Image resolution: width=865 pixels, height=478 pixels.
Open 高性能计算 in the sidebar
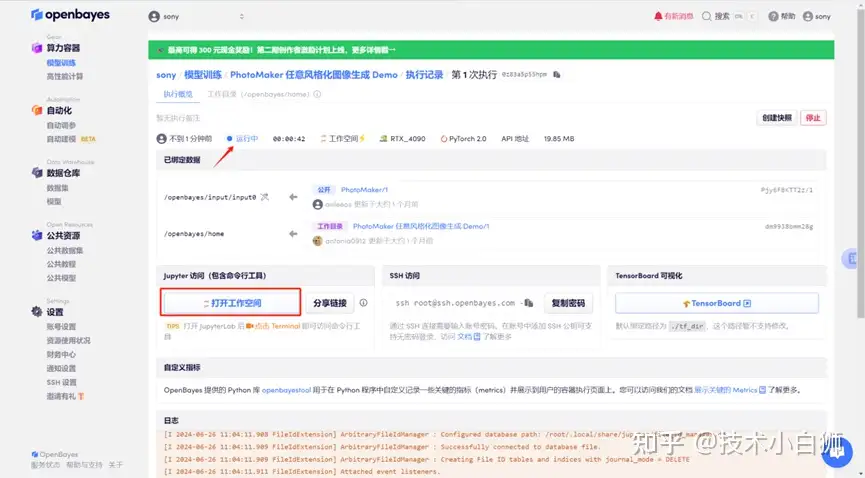point(65,76)
